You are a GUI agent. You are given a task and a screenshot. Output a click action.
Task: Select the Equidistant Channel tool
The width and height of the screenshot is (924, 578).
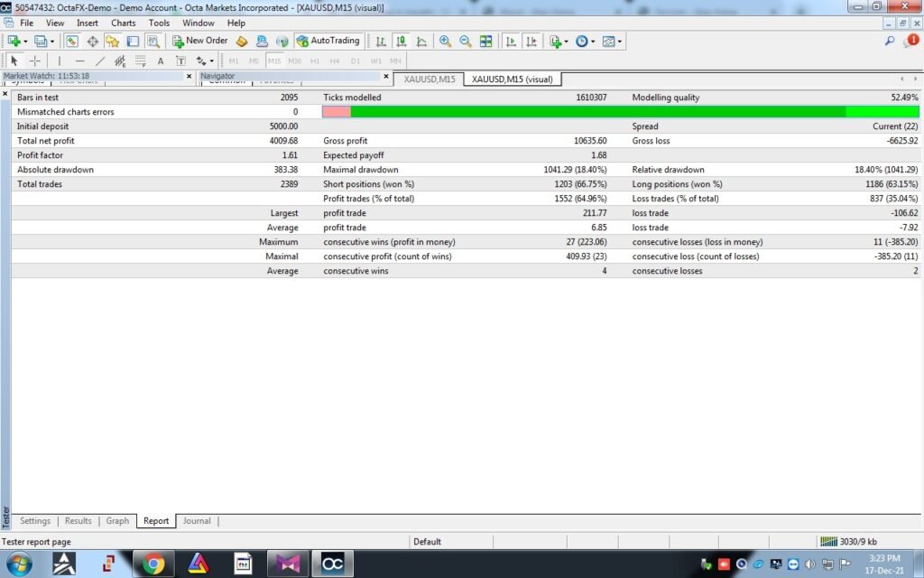click(x=120, y=61)
